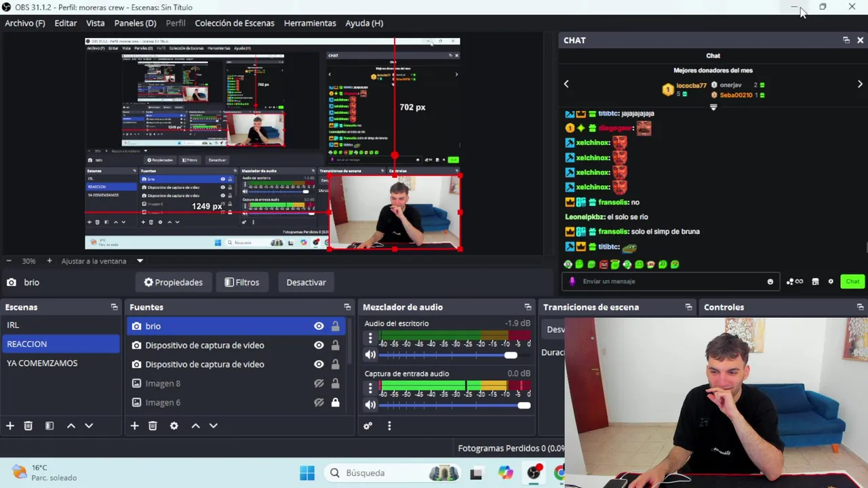The width and height of the screenshot is (868, 488).
Task: Open Editar menu
Action: click(x=66, y=23)
